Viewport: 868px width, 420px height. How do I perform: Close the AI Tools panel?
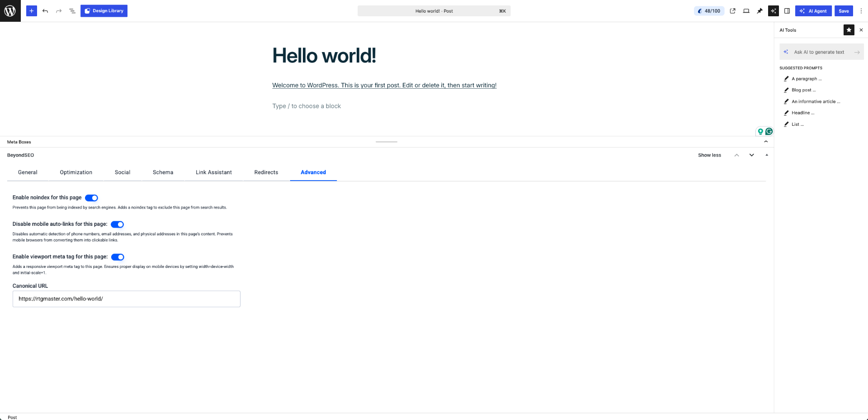click(x=861, y=30)
